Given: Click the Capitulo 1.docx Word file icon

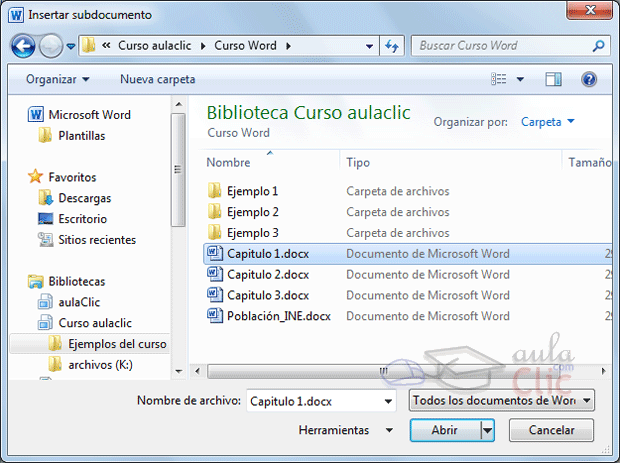Looking at the screenshot, I should (x=215, y=253).
